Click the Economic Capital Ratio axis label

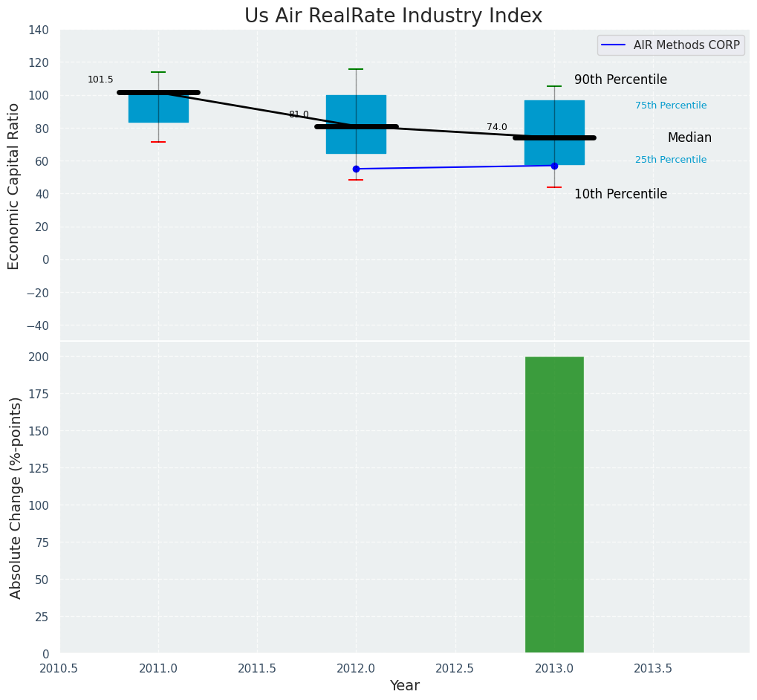[13, 186]
